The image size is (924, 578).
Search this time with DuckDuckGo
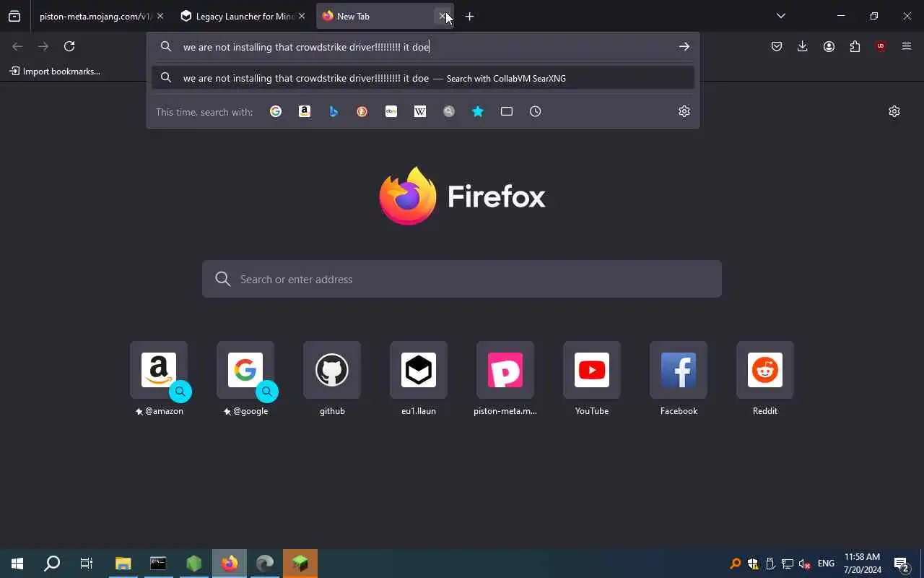tap(362, 111)
